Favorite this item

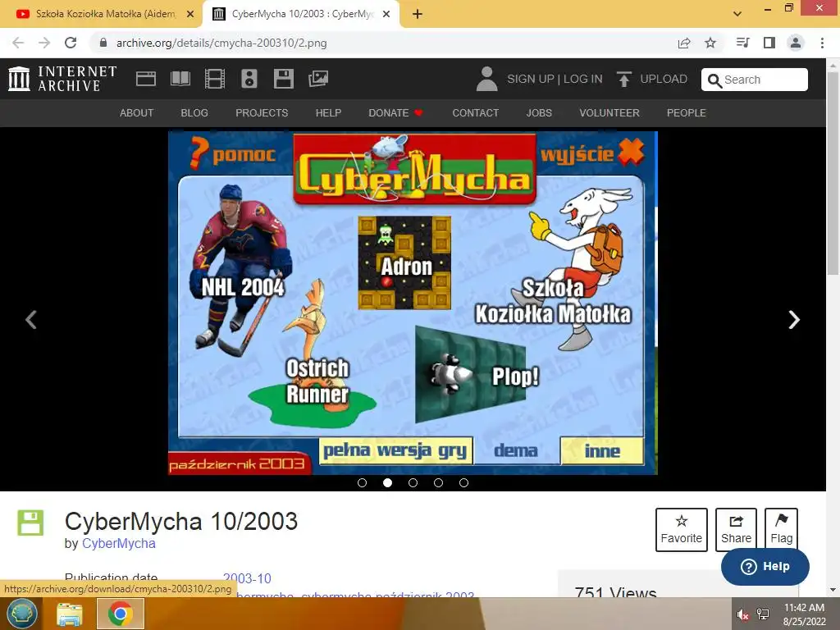(x=682, y=529)
